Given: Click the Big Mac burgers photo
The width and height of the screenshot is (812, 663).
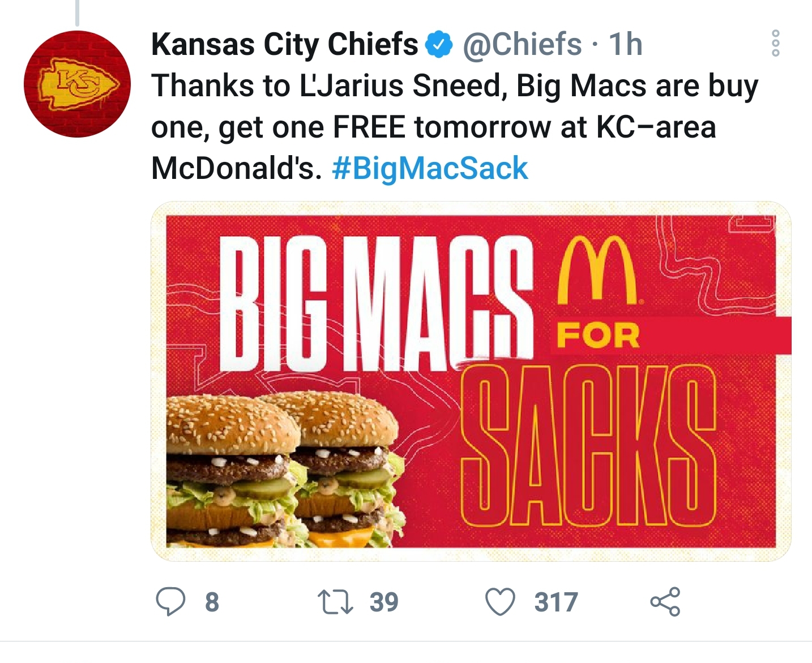Looking at the screenshot, I should click(285, 470).
